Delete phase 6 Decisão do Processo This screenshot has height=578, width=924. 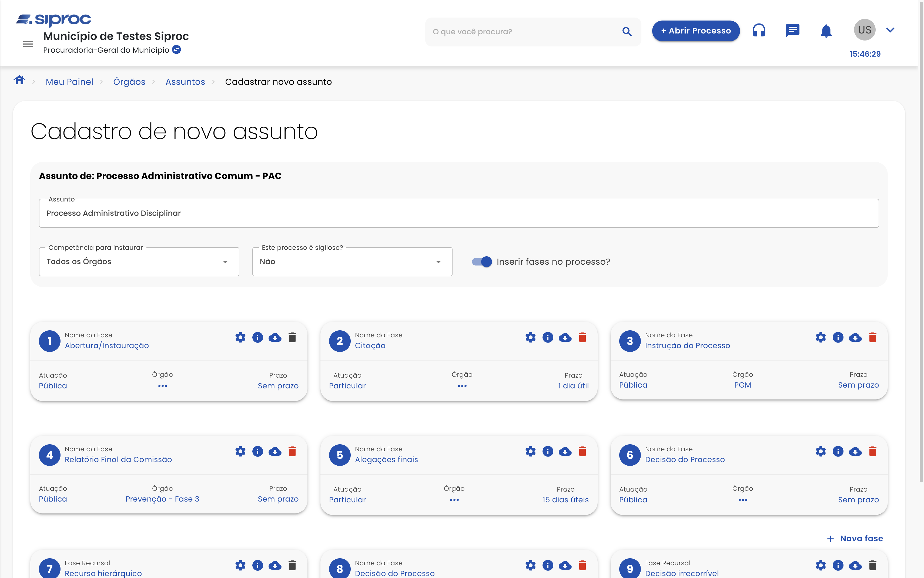pos(872,452)
